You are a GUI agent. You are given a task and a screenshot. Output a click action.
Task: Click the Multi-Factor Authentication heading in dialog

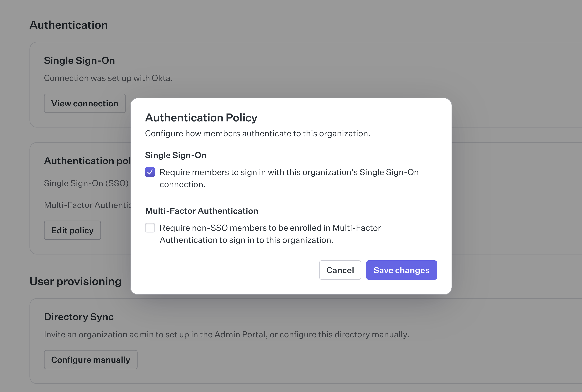click(202, 211)
